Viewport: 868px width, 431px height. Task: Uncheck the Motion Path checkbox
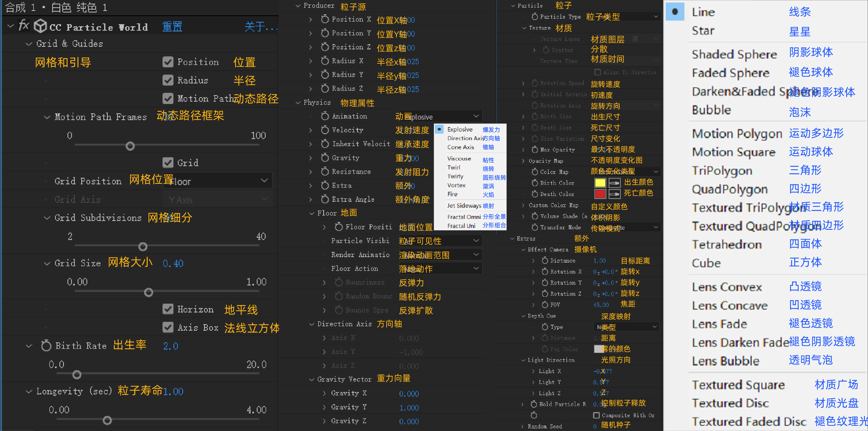(x=168, y=99)
